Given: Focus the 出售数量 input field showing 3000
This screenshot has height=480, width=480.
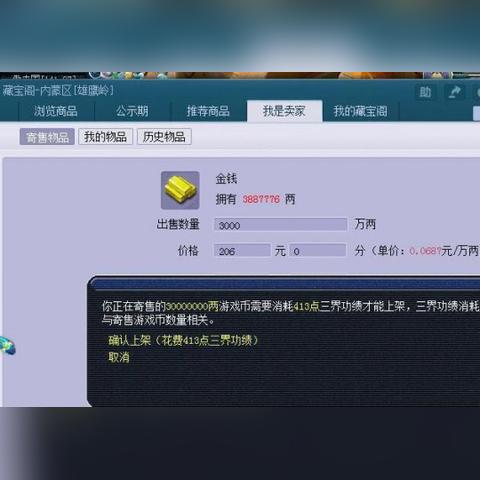Looking at the screenshot, I should (281, 225).
